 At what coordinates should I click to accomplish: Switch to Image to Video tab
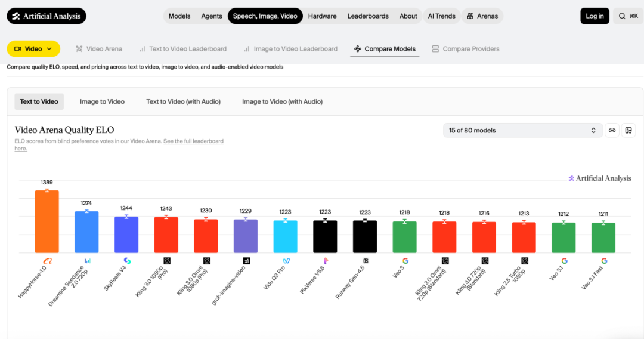coord(102,101)
